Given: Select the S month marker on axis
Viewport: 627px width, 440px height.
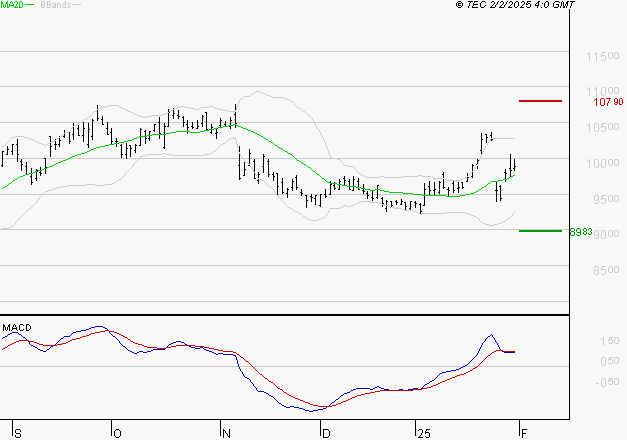Looking at the screenshot, I should pos(18,433).
